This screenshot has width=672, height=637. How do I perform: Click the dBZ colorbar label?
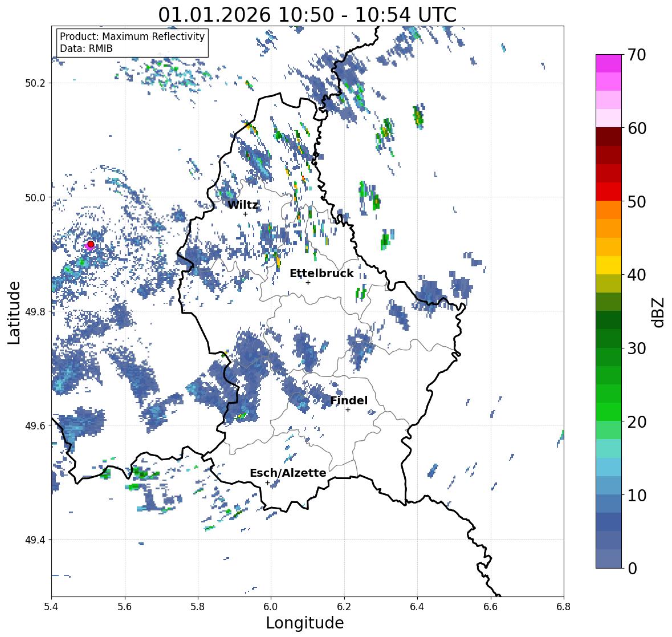tap(658, 313)
